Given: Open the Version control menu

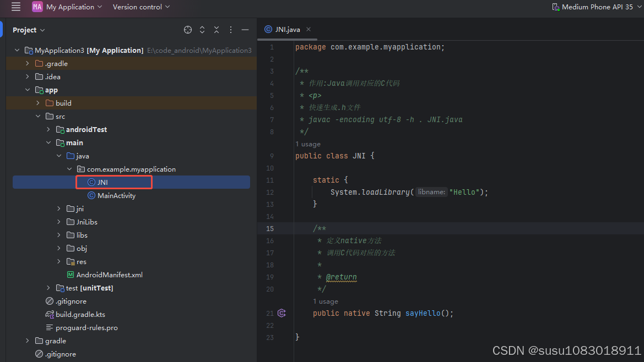Looking at the screenshot, I should [137, 7].
